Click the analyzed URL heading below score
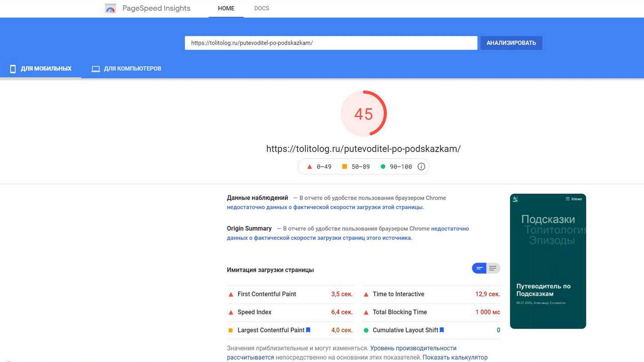Image resolution: width=644 pixels, height=362 pixels. [364, 149]
